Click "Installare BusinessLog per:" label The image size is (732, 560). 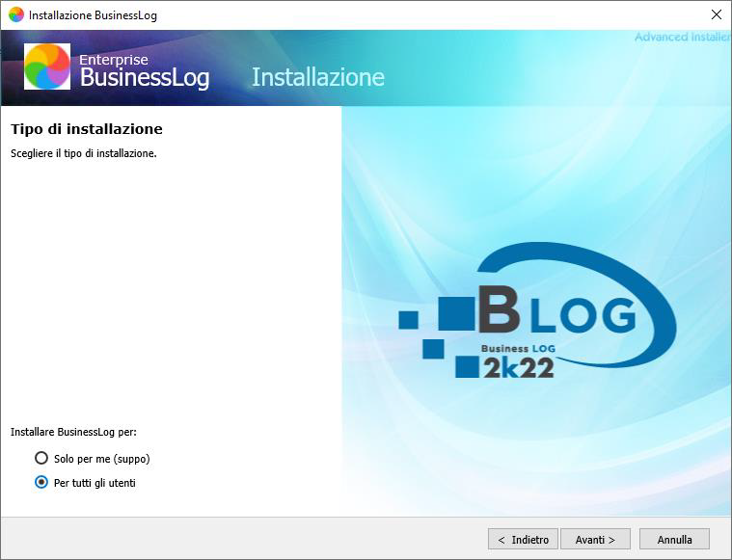tap(73, 432)
